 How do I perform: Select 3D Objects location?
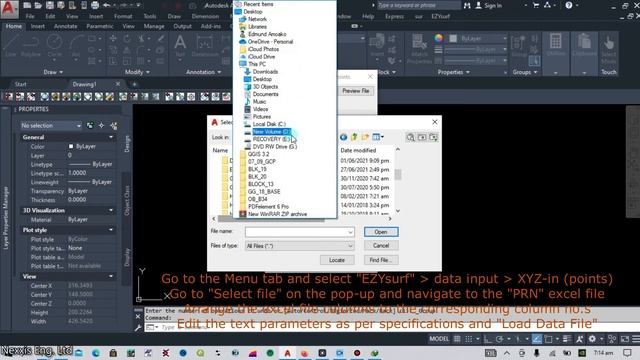pyautogui.click(x=265, y=87)
